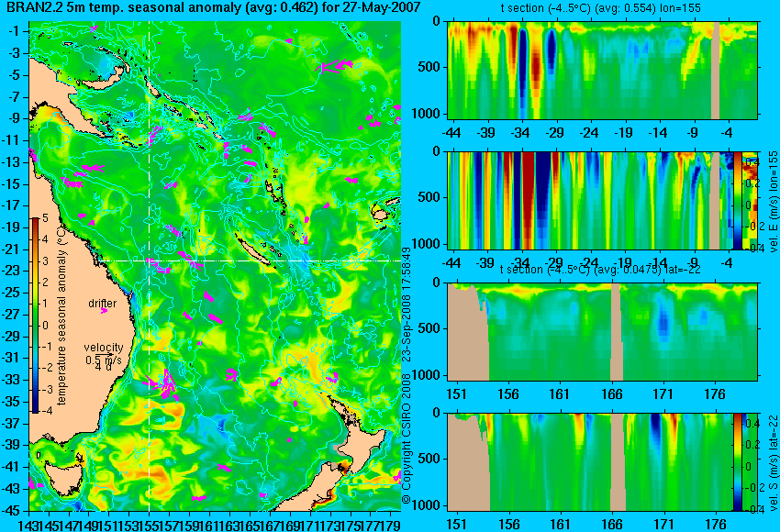Click the 'drifter' legend label
780x532 pixels.
(103, 304)
